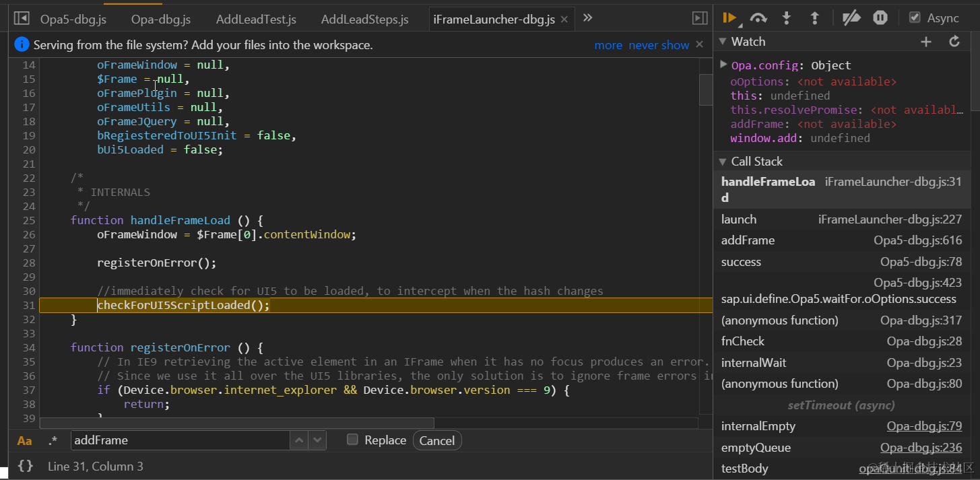Toggle case-sensitive search (Aa)

(x=25, y=441)
